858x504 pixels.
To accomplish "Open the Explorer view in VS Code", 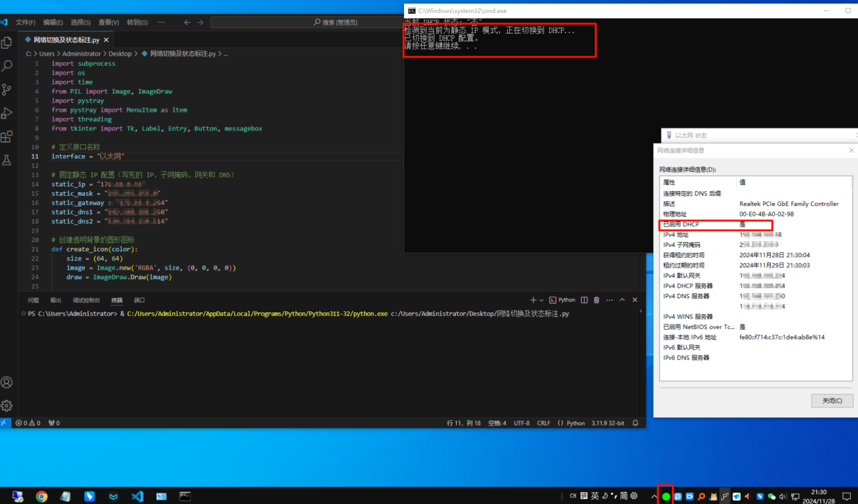I will pos(7,42).
